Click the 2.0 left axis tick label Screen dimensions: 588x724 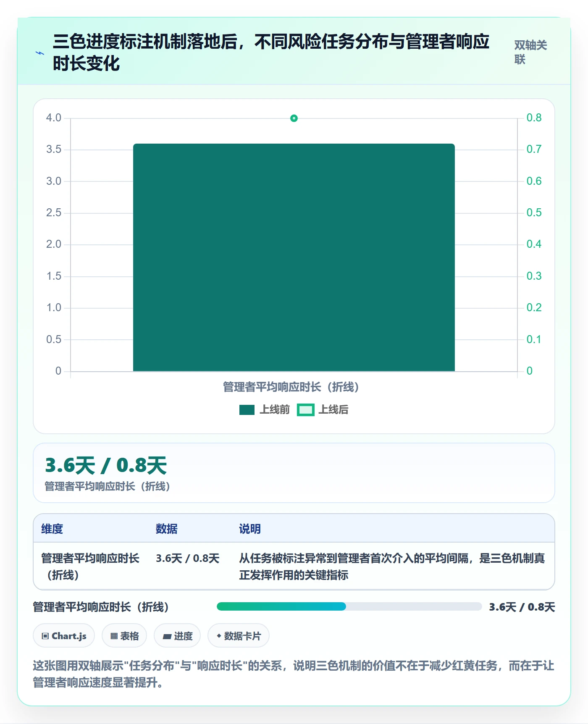pyautogui.click(x=54, y=244)
